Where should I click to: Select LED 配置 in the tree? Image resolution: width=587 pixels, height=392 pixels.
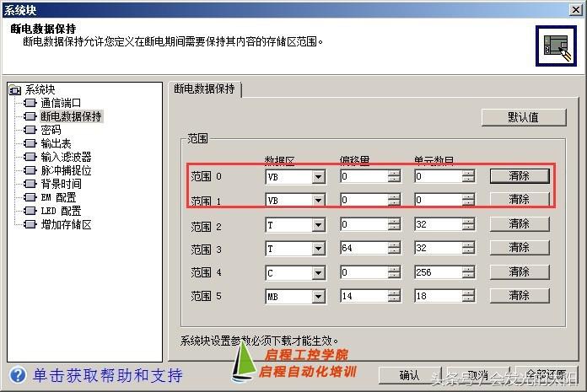[x=61, y=211]
